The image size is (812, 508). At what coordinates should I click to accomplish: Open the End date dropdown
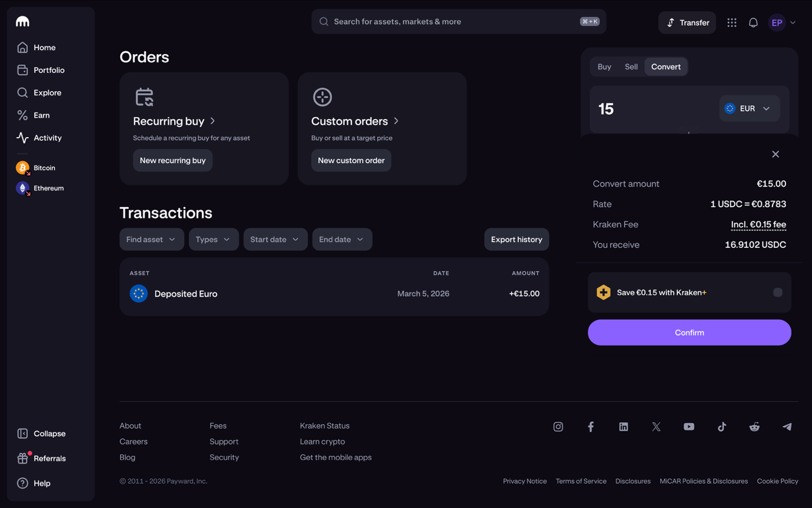coord(342,240)
